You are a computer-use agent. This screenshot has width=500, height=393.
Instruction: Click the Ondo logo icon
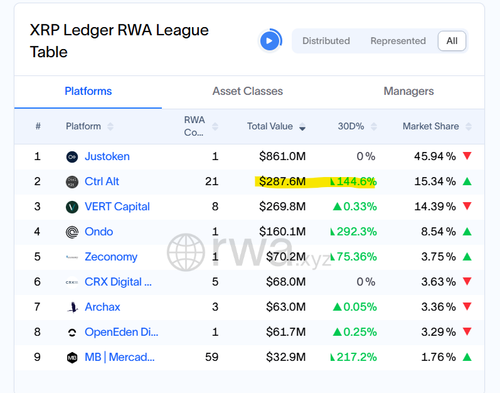point(72,232)
